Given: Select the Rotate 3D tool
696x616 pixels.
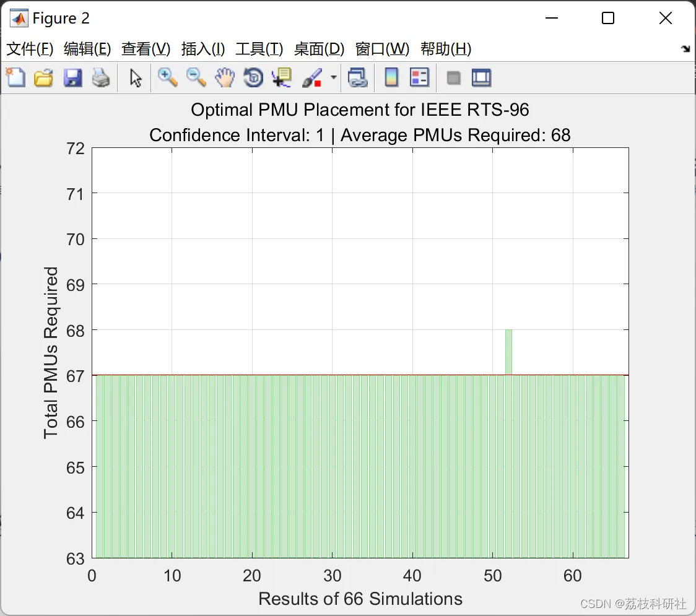Looking at the screenshot, I should tap(253, 77).
